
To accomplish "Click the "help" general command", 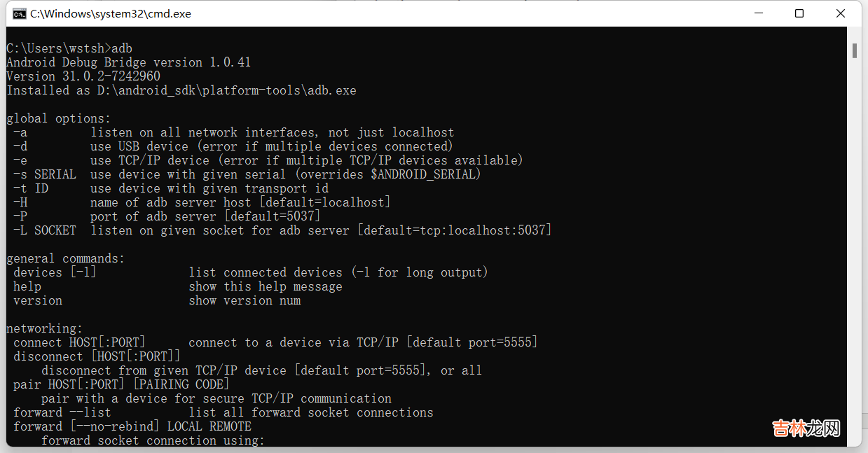I will [x=27, y=286].
